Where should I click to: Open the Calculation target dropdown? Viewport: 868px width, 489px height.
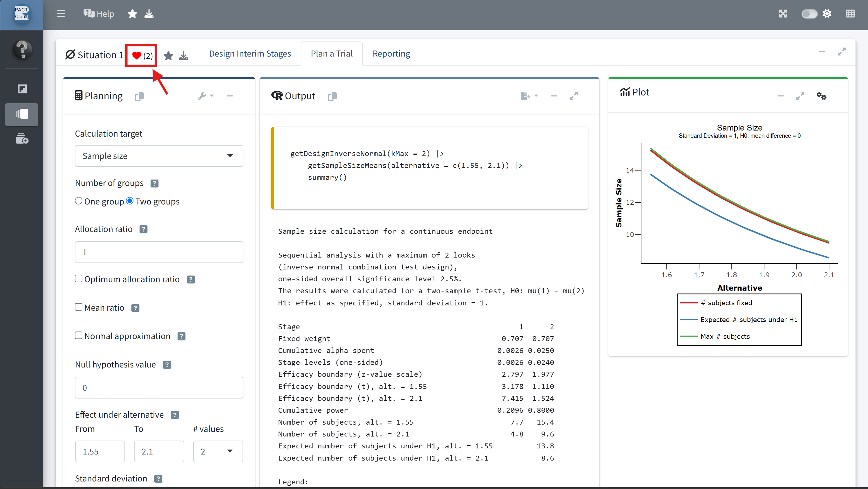point(159,156)
